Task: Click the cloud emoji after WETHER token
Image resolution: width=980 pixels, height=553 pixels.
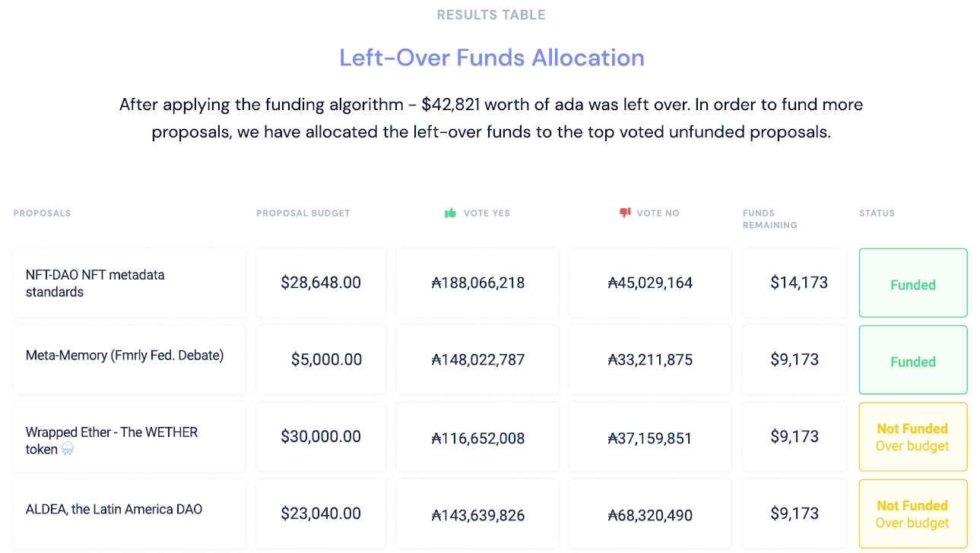Action: click(x=68, y=450)
